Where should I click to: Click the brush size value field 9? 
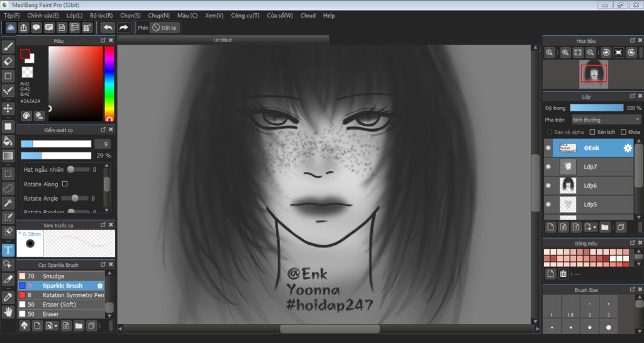[103, 143]
